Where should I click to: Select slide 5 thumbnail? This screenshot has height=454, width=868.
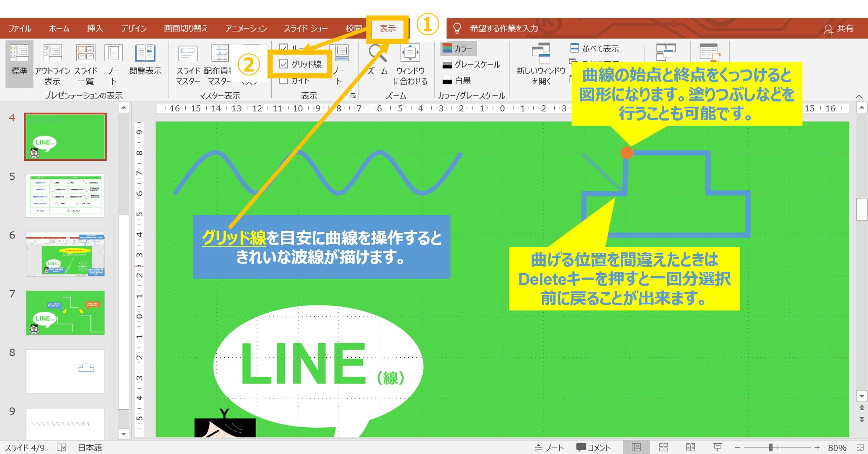pyautogui.click(x=65, y=195)
